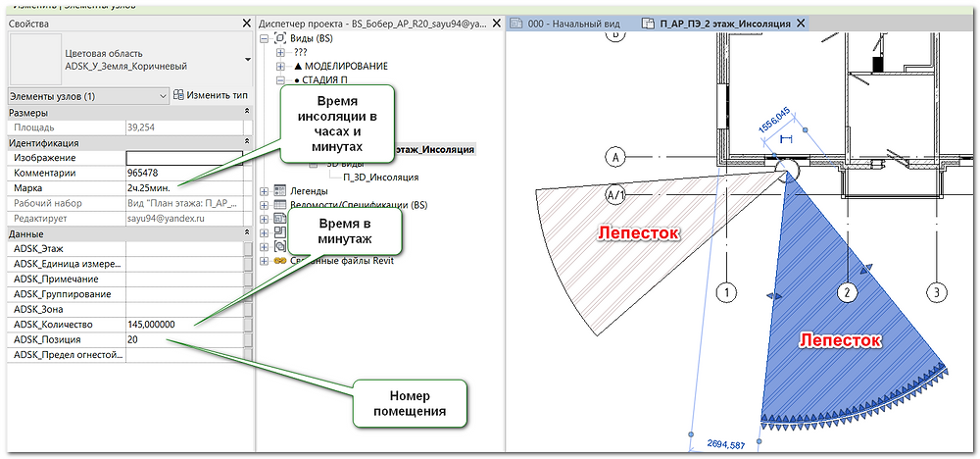980x459 pixels.
Task: Click the Виды (BS) views icon
Action: pyautogui.click(x=279, y=39)
